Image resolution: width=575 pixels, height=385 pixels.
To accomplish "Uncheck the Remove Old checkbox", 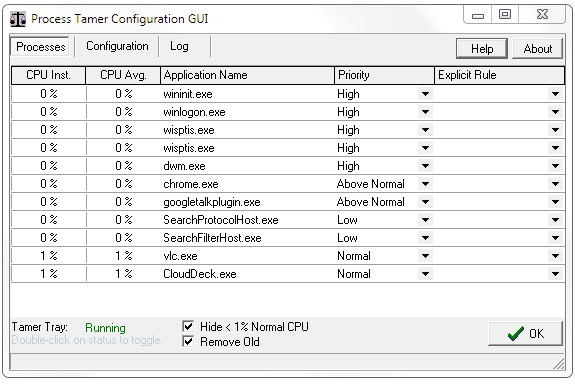I will [x=188, y=341].
